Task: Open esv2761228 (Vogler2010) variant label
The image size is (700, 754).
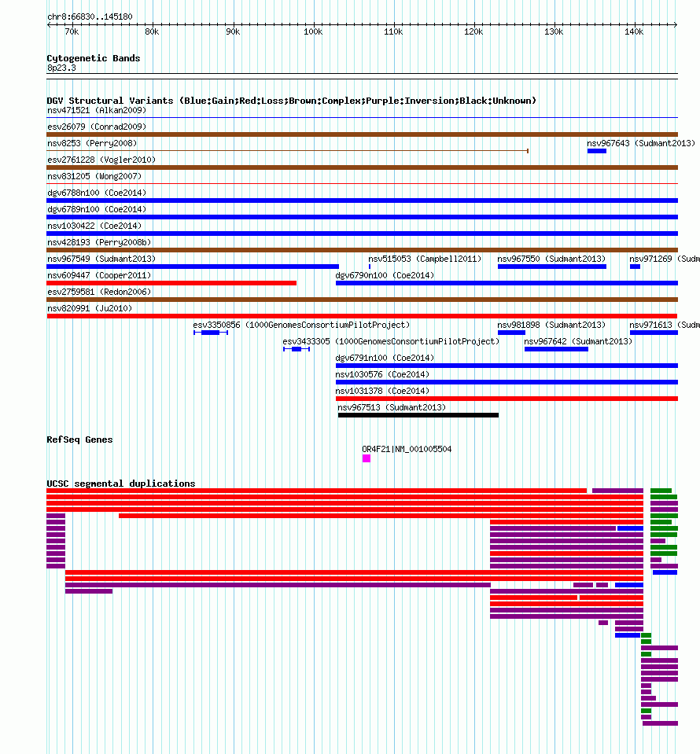Action: coord(101,160)
